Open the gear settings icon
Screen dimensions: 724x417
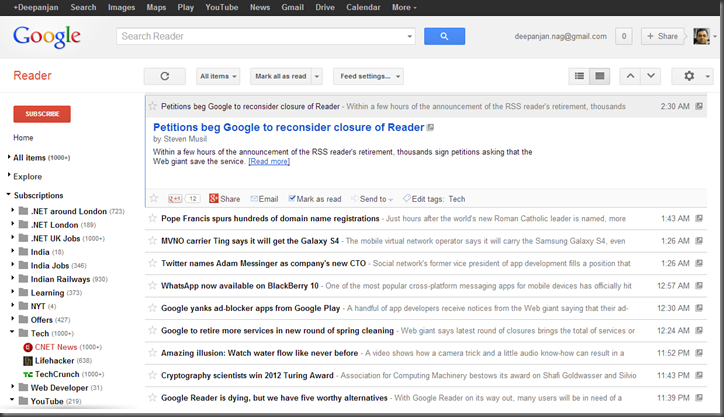click(689, 76)
